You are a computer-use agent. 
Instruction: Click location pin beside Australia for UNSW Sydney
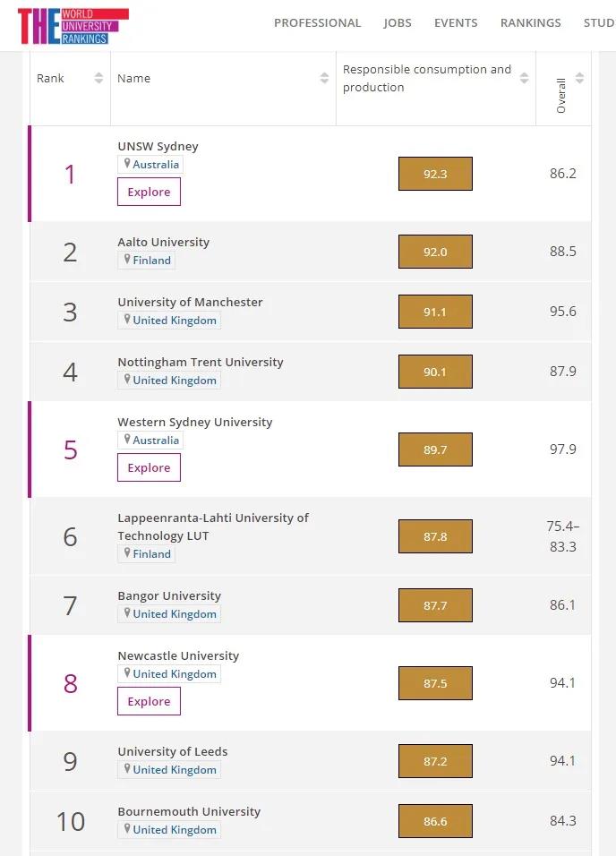point(127,164)
